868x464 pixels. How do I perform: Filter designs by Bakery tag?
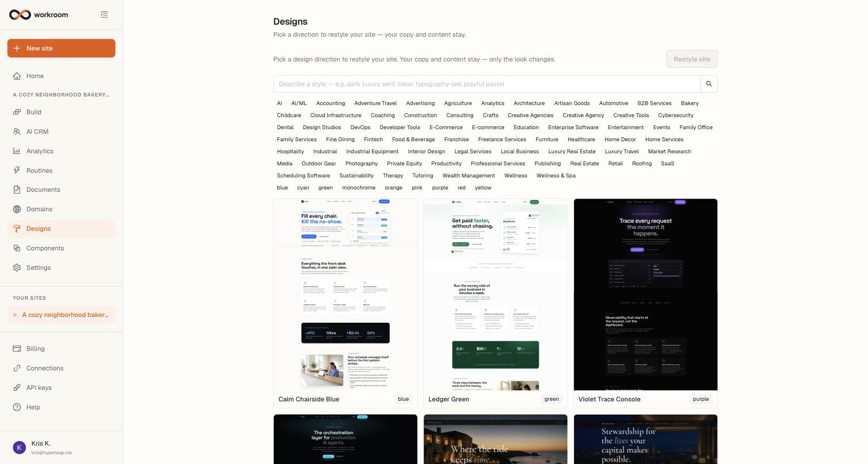[689, 103]
